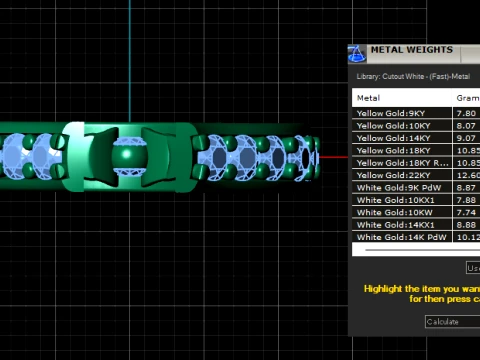The width and height of the screenshot is (480, 360).
Task: Click the Metal Weights panel icon
Action: coord(357,54)
